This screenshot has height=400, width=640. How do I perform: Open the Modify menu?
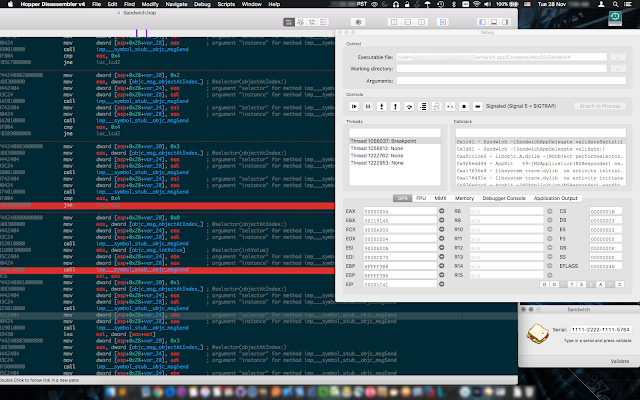pyautogui.click(x=150, y=4)
